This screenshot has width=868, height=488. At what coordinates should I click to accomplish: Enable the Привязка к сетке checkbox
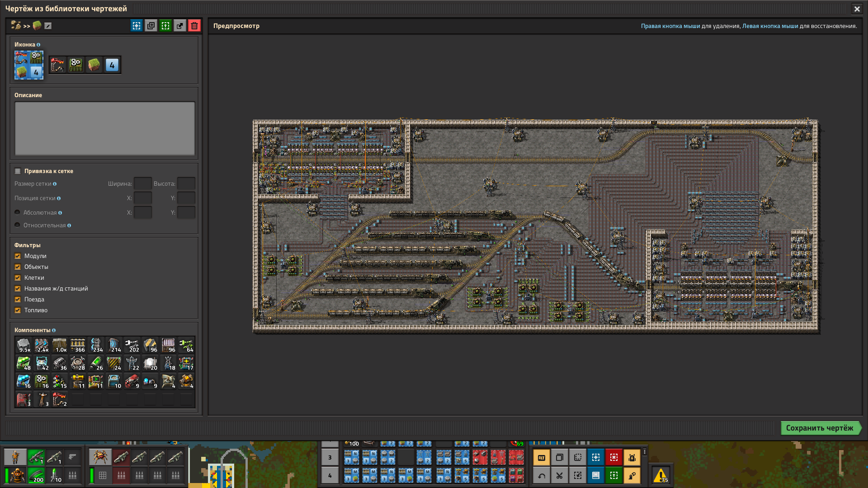point(18,171)
